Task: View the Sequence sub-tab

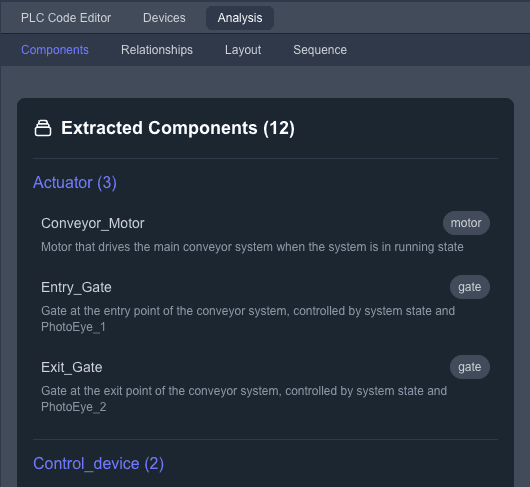Action: 320,50
